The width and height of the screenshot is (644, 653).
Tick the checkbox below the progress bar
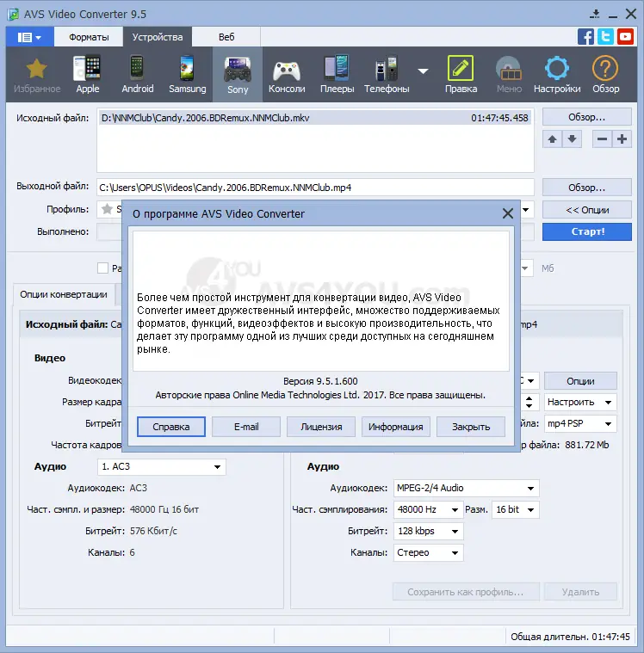(102, 268)
